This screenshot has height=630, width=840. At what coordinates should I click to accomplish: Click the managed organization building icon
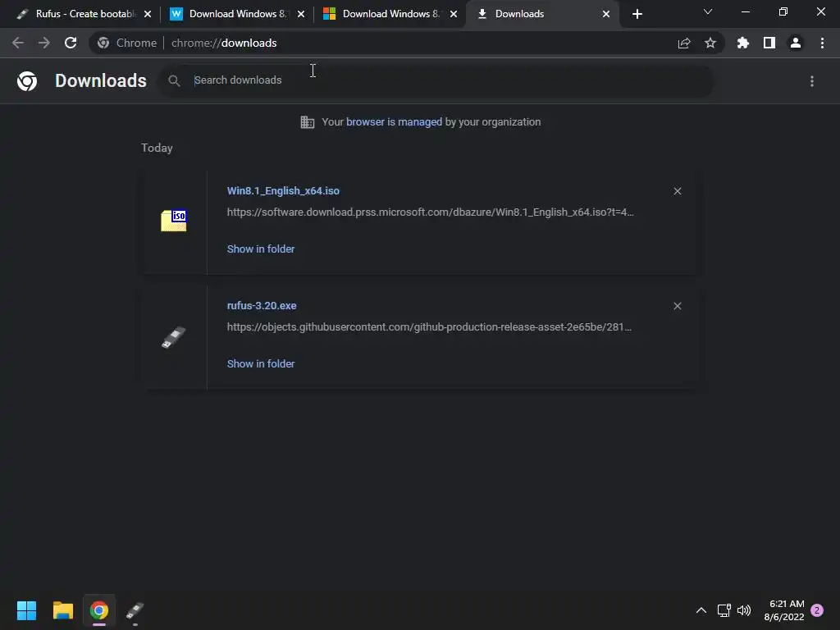pyautogui.click(x=308, y=122)
